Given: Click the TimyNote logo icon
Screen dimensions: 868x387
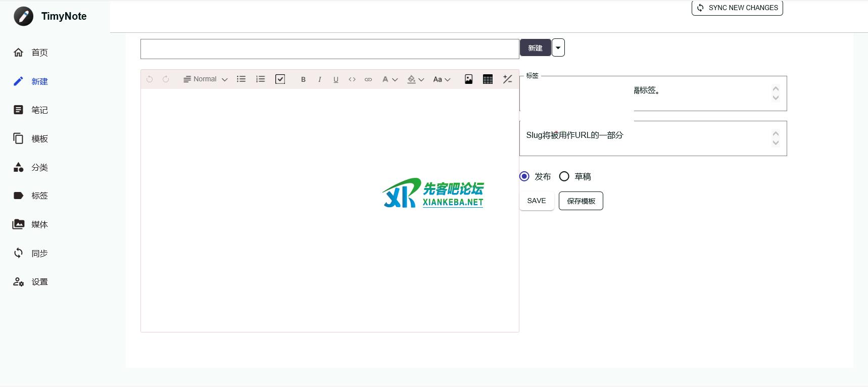Looking at the screenshot, I should pyautogui.click(x=23, y=16).
